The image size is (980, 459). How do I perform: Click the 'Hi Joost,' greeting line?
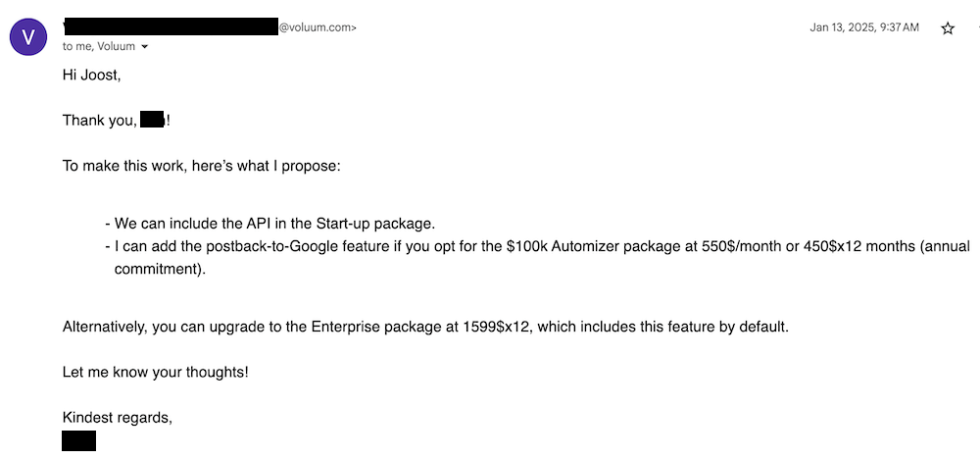pyautogui.click(x=91, y=75)
